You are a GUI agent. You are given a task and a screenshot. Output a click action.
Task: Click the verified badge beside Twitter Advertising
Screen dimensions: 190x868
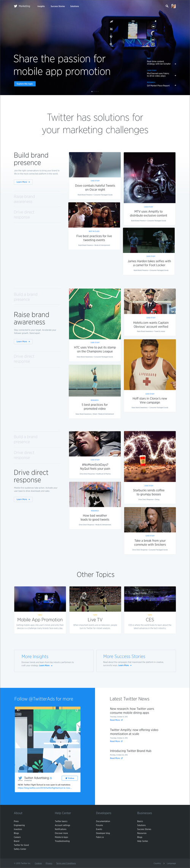click(x=51, y=778)
